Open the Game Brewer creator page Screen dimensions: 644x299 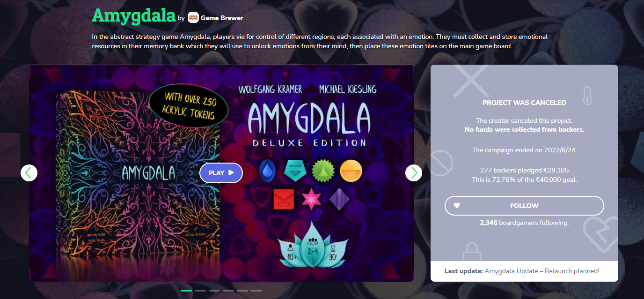click(x=222, y=18)
